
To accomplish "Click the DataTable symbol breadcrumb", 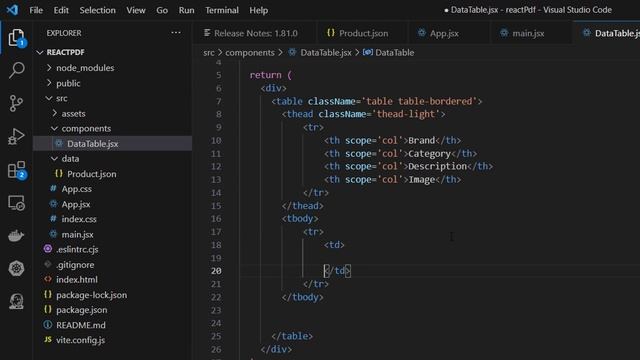I will 394,53.
